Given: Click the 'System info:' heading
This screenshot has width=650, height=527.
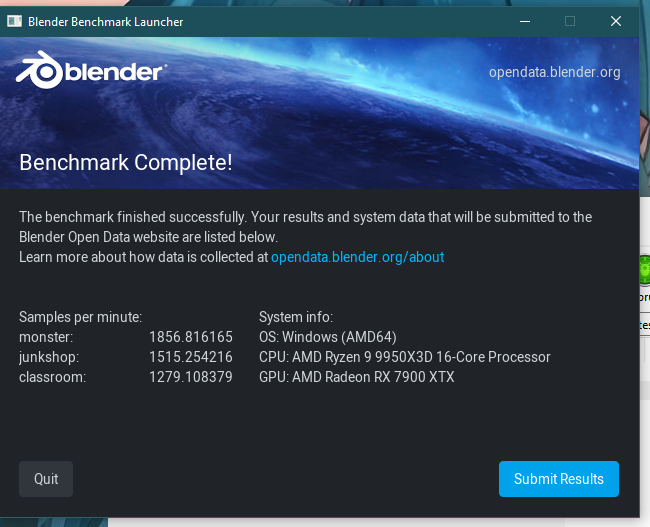Looking at the screenshot, I should [x=296, y=317].
